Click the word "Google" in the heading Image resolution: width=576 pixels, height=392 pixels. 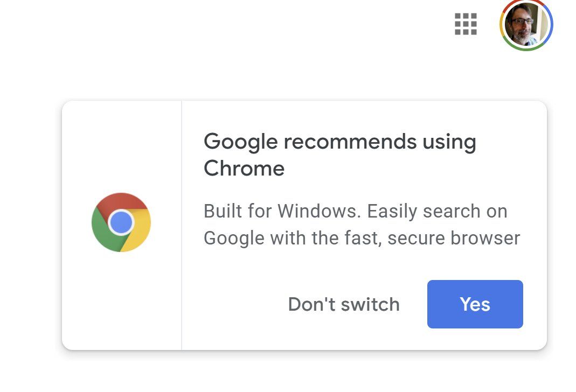(x=240, y=142)
